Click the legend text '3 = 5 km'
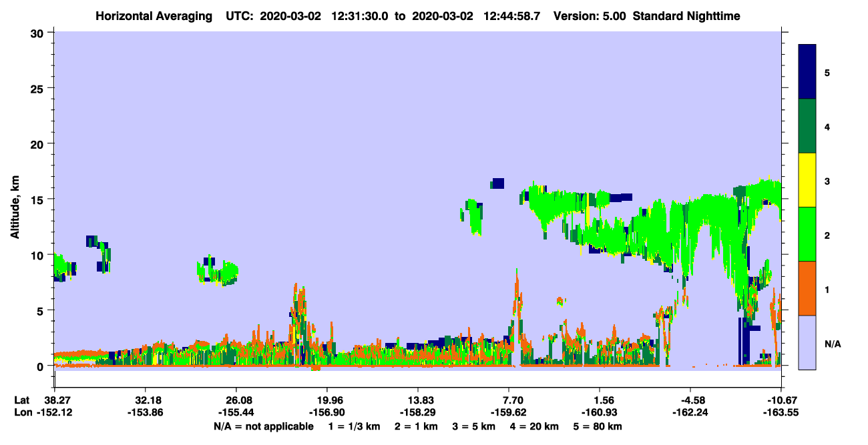Image resolution: width=868 pixels, height=445 pixels. pyautogui.click(x=475, y=426)
